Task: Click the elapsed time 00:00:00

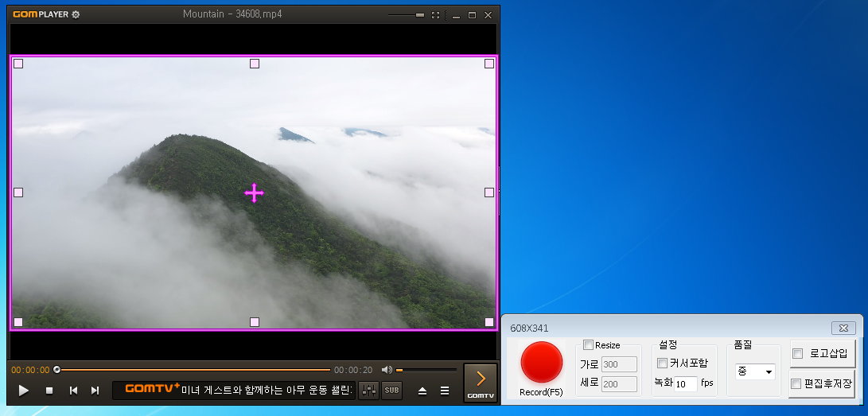Action: 30,370
